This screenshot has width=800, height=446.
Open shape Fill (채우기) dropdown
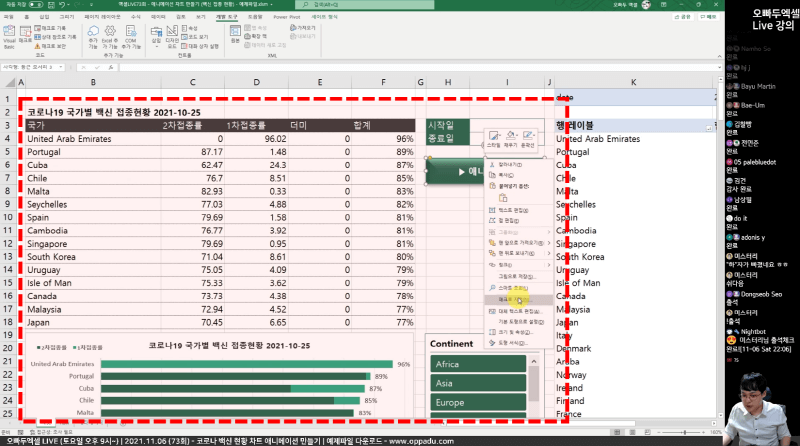(510, 139)
